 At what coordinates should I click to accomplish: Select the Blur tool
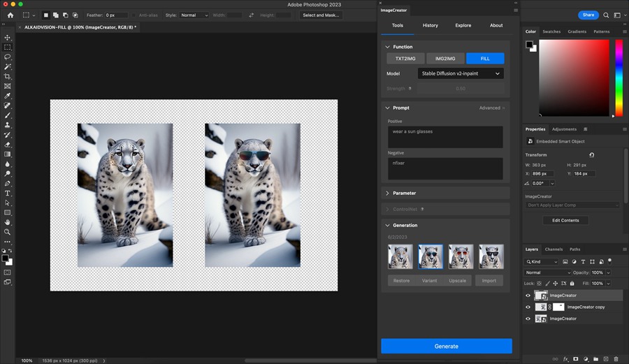pos(7,164)
